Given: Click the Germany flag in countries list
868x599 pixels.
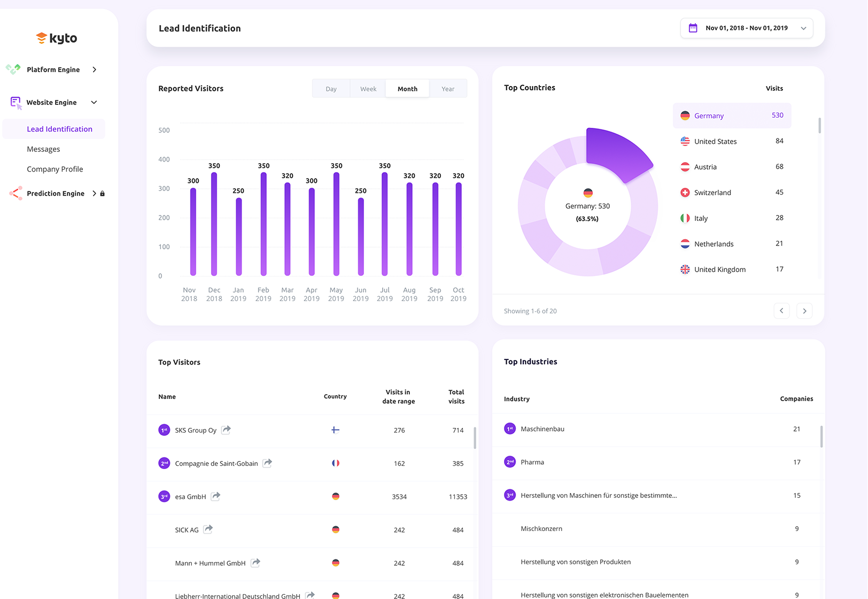Looking at the screenshot, I should point(685,116).
